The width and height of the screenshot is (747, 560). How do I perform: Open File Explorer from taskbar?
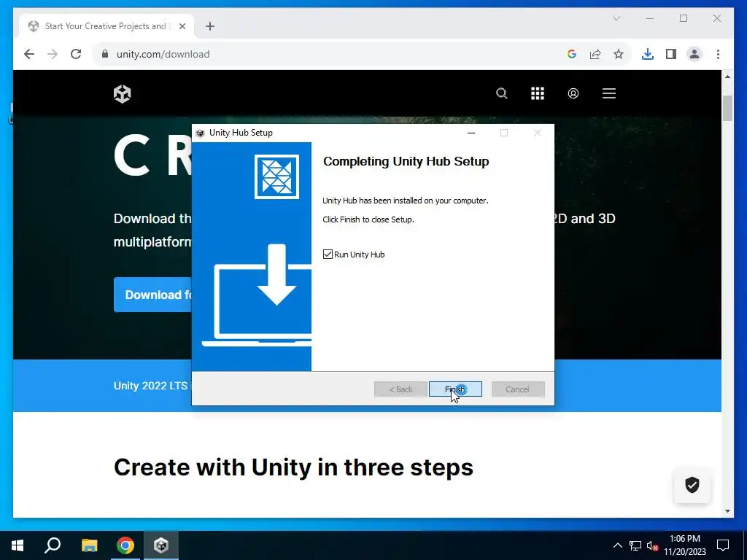click(89, 545)
